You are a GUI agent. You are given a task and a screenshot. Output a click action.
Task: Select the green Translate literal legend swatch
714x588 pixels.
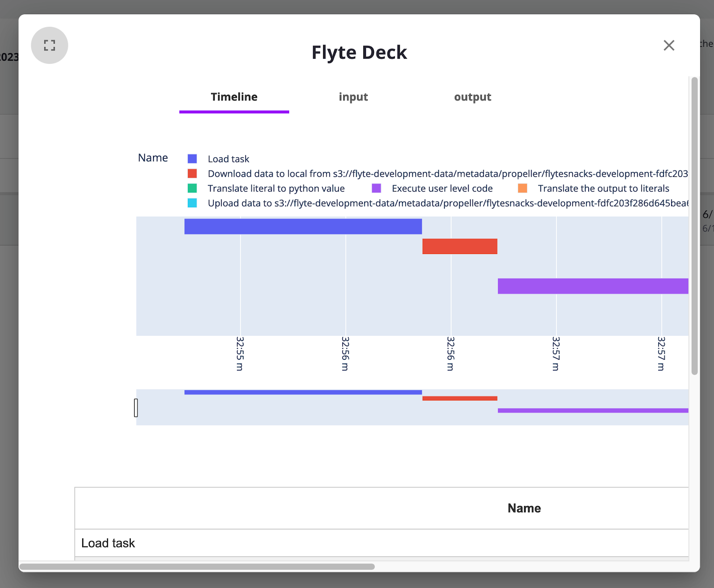click(x=192, y=188)
